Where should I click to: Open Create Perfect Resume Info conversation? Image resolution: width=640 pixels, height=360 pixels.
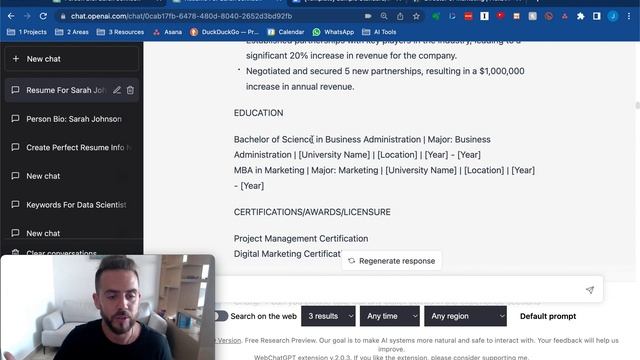(x=71, y=147)
